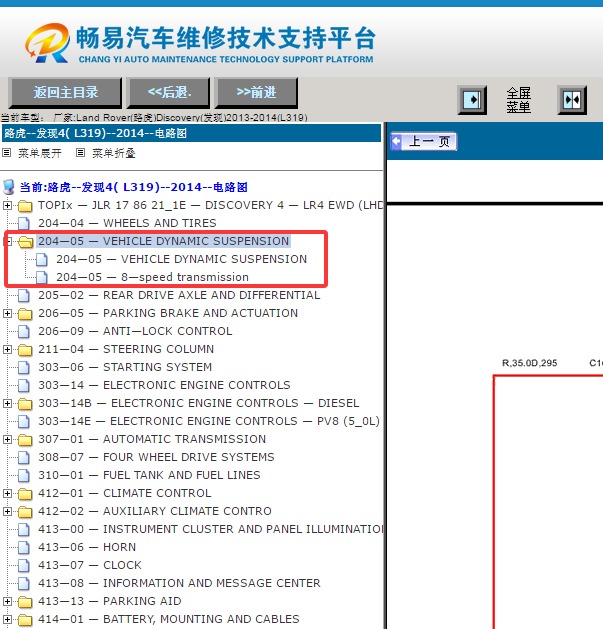Open 308-07 FOUR WHEEL DRIVE SYSTEMS
The height and width of the screenshot is (629, 603).
pos(156,457)
